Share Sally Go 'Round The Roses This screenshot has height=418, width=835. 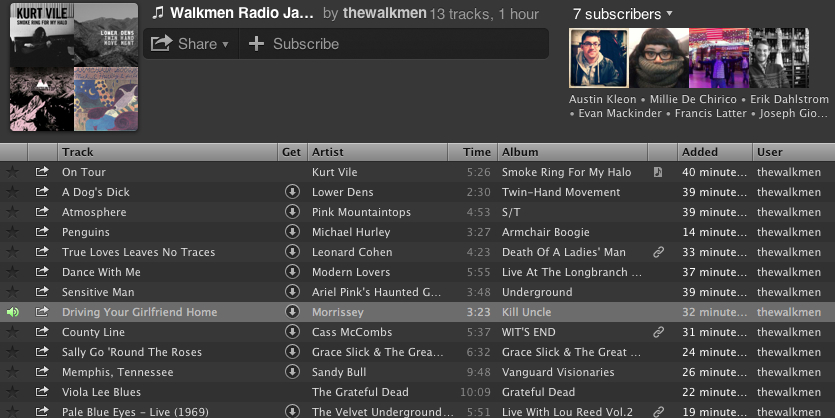(42, 351)
